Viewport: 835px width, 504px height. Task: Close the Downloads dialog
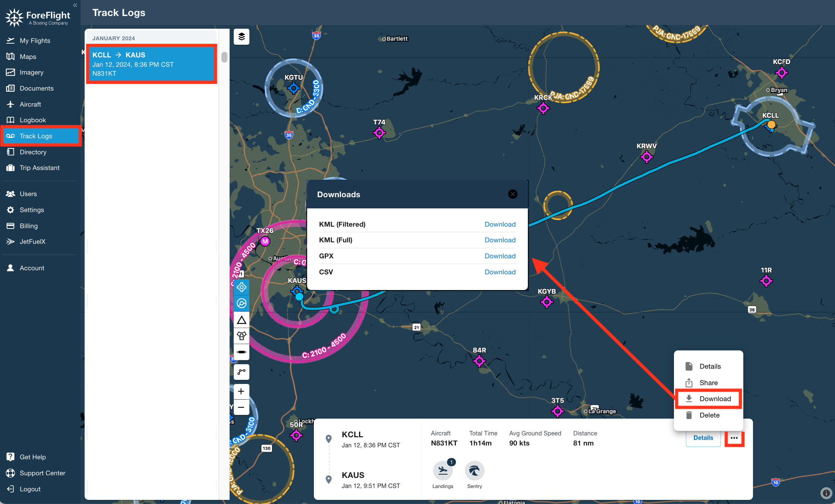tap(513, 194)
